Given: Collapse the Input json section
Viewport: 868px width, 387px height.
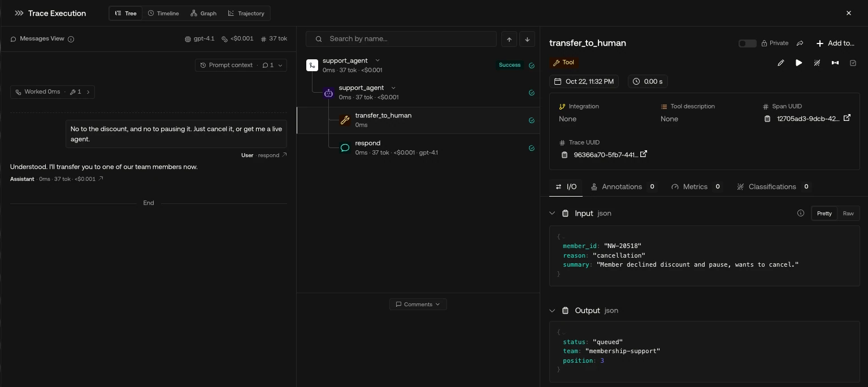Looking at the screenshot, I should point(553,214).
